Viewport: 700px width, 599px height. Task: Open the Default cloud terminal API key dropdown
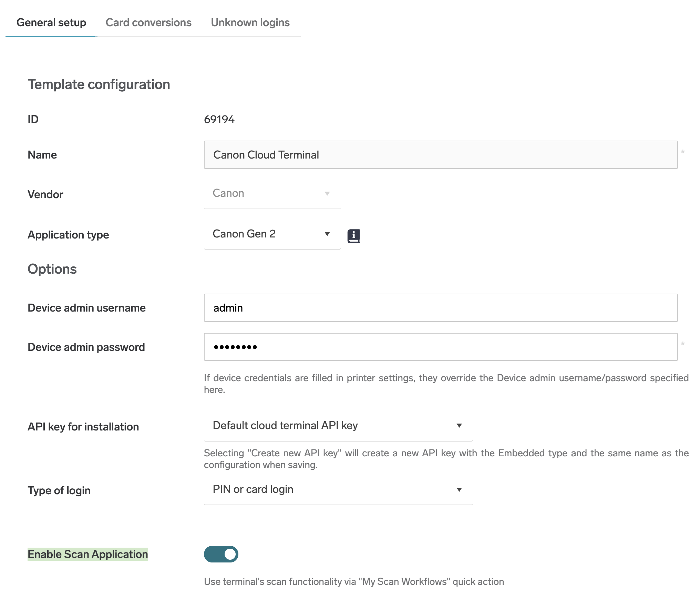338,426
